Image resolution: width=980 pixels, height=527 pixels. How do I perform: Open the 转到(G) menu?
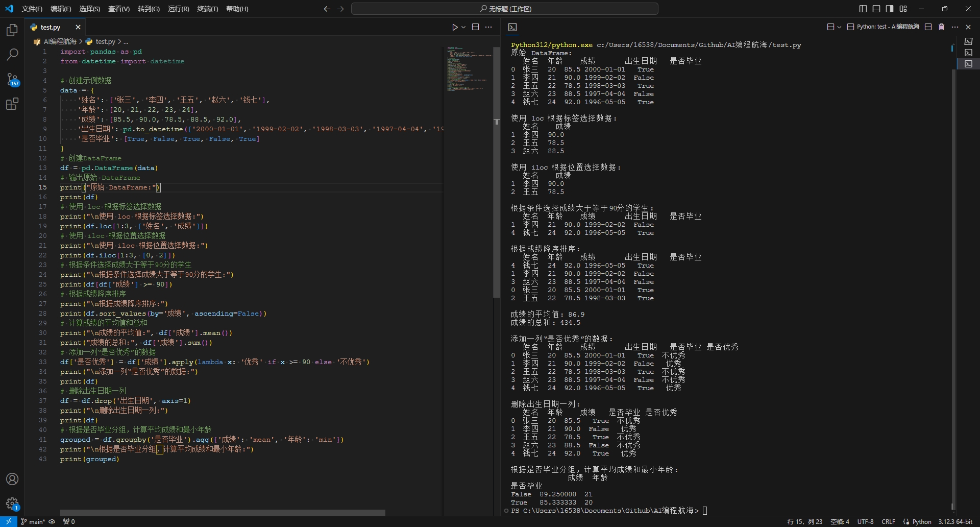pos(149,9)
